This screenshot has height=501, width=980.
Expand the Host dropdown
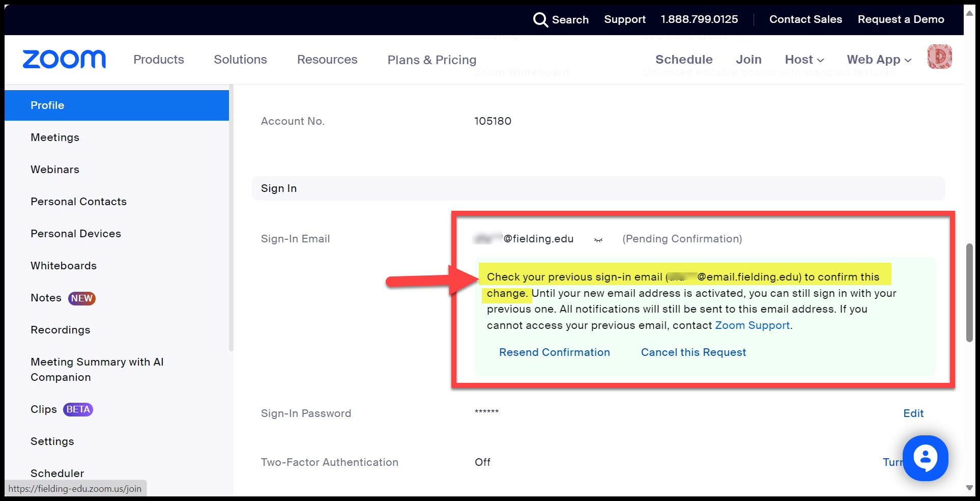pos(804,60)
